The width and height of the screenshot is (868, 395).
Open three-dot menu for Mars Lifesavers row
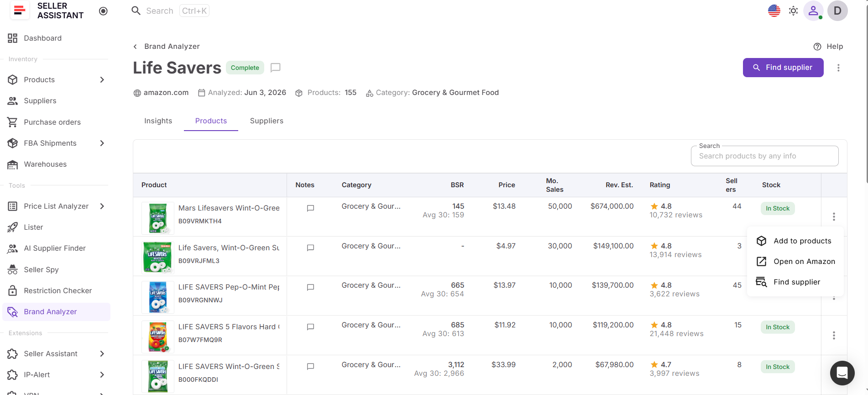click(x=834, y=216)
